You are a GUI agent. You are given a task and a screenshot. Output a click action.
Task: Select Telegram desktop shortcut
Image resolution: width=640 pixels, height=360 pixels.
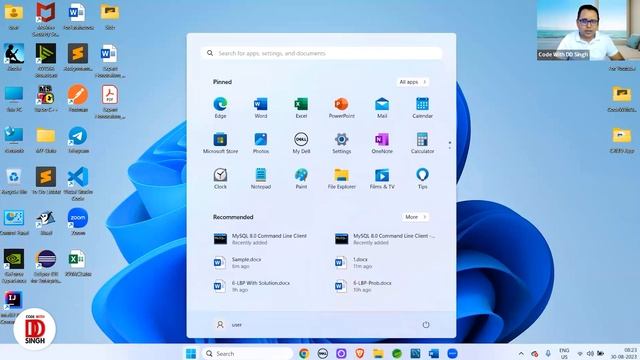click(78, 140)
